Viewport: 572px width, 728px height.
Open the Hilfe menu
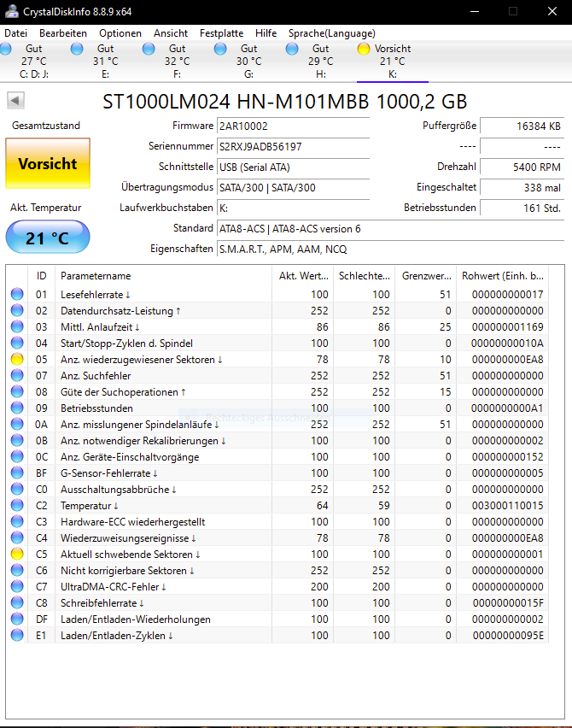266,33
